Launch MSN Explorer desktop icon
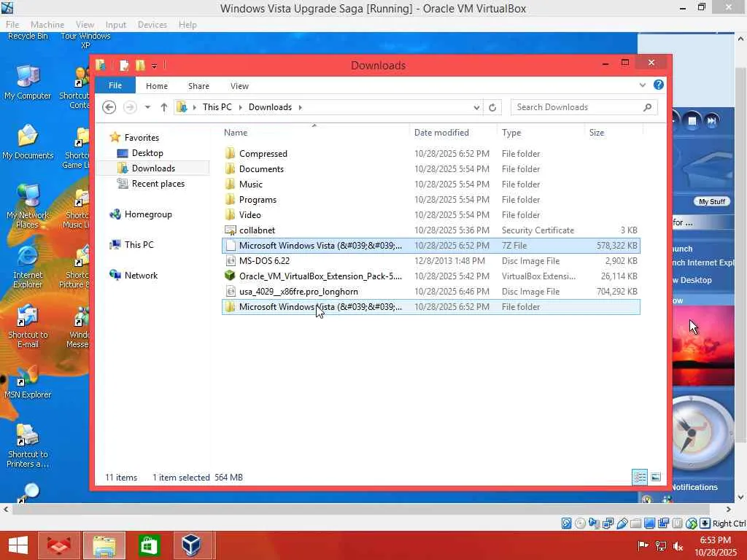This screenshot has height=560, width=747. pyautogui.click(x=28, y=383)
